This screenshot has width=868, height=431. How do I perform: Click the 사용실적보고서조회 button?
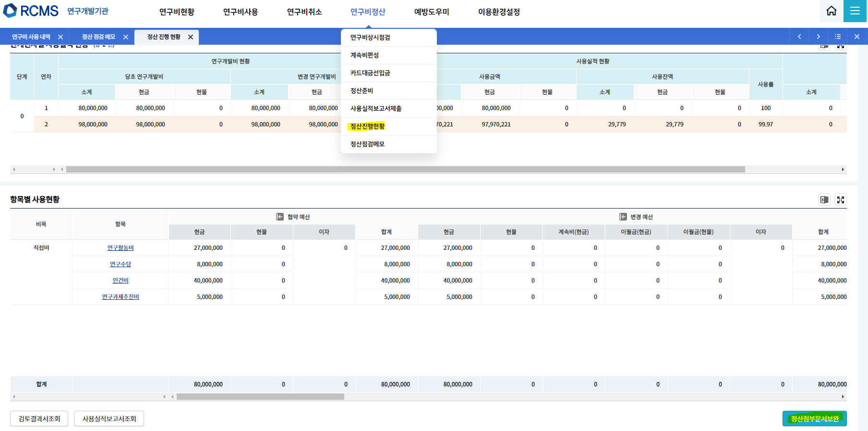pyautogui.click(x=109, y=419)
